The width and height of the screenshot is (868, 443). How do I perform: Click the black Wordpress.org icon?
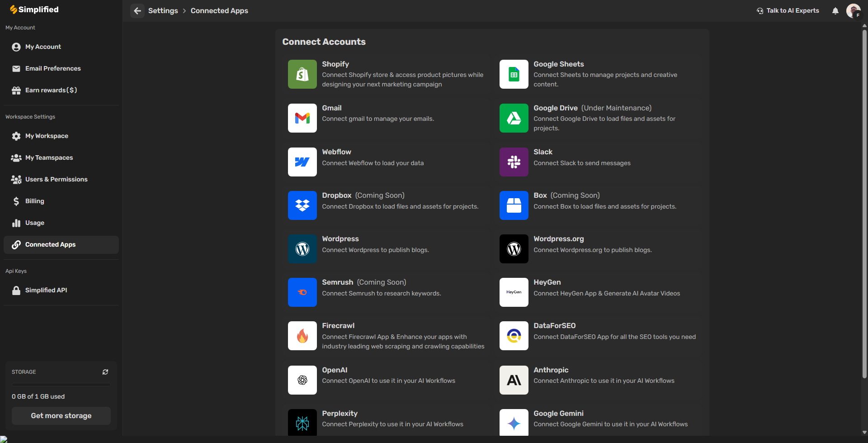click(x=514, y=249)
